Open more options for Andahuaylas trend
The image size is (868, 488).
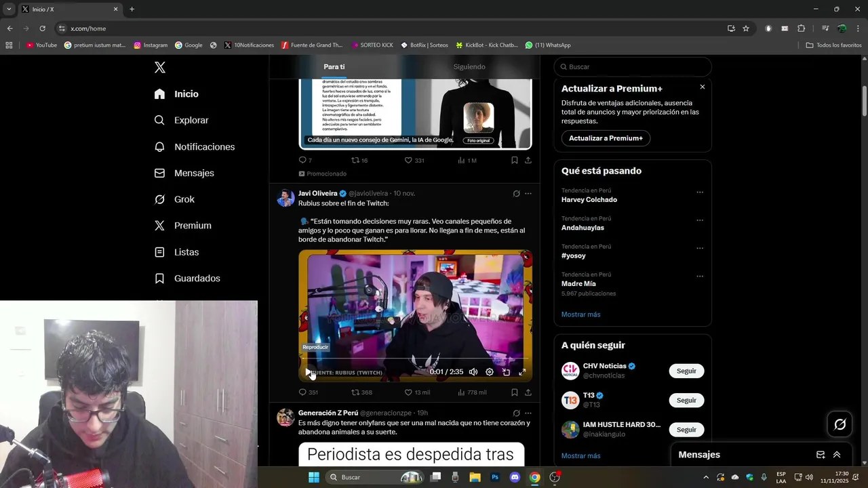click(x=700, y=221)
